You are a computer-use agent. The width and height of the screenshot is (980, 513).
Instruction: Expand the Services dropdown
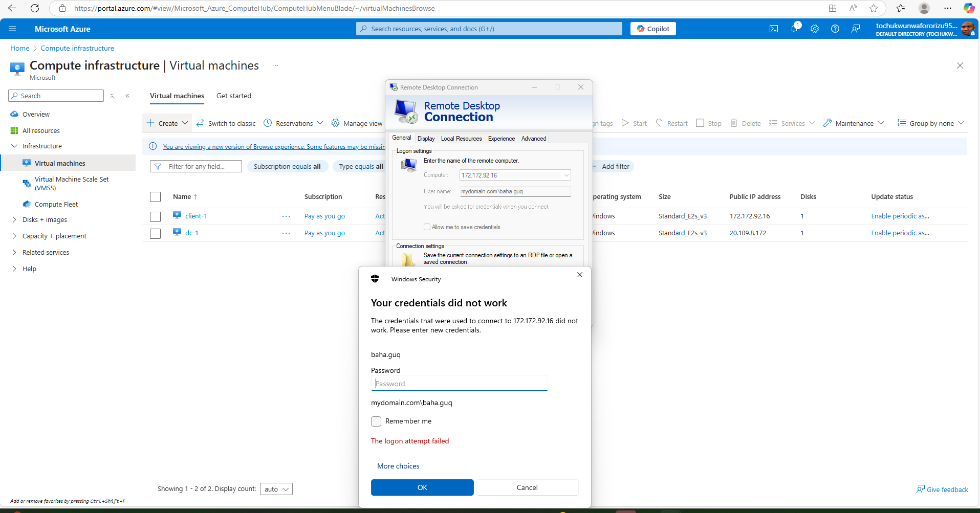[x=792, y=123]
